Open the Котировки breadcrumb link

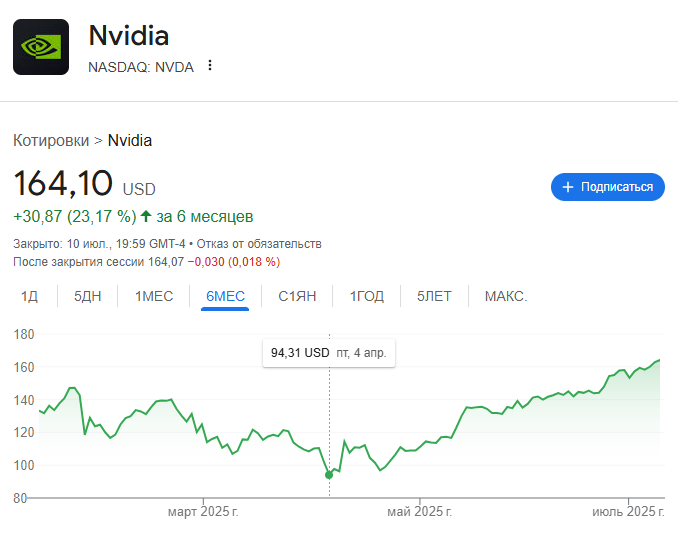tap(51, 140)
